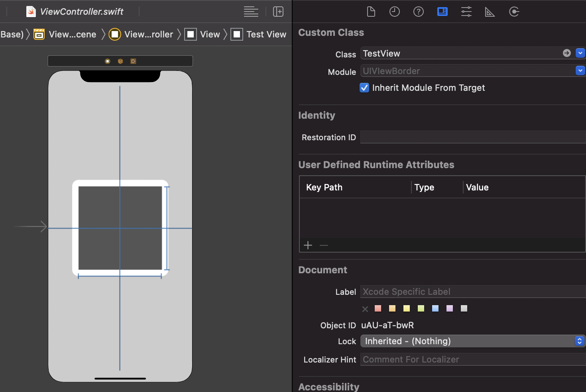The height and width of the screenshot is (392, 586).
Task: Pick the purple label color swatch
Action: [x=450, y=308]
